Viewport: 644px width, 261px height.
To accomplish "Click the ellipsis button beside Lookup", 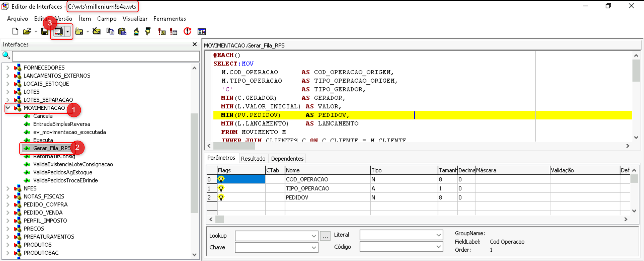I will tap(325, 236).
